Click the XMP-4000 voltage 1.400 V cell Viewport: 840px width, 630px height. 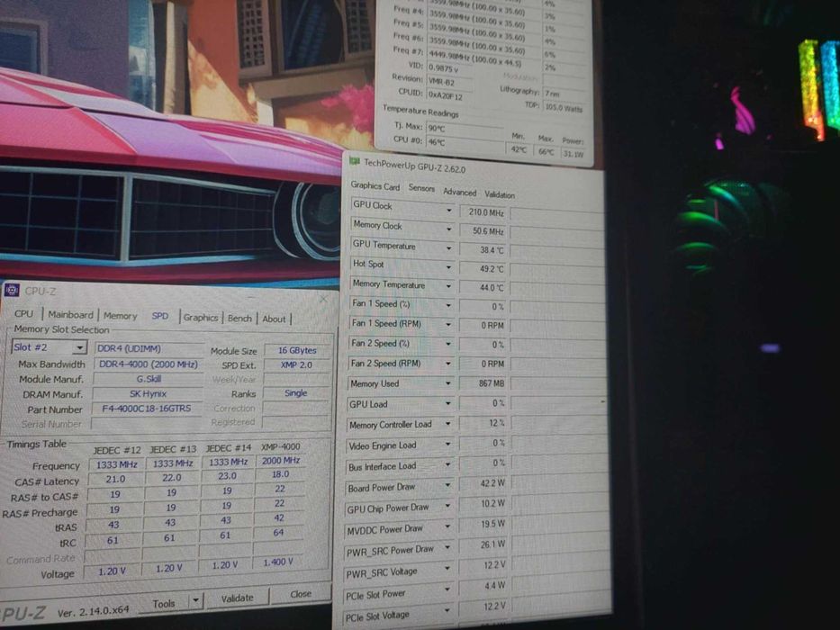tap(277, 562)
